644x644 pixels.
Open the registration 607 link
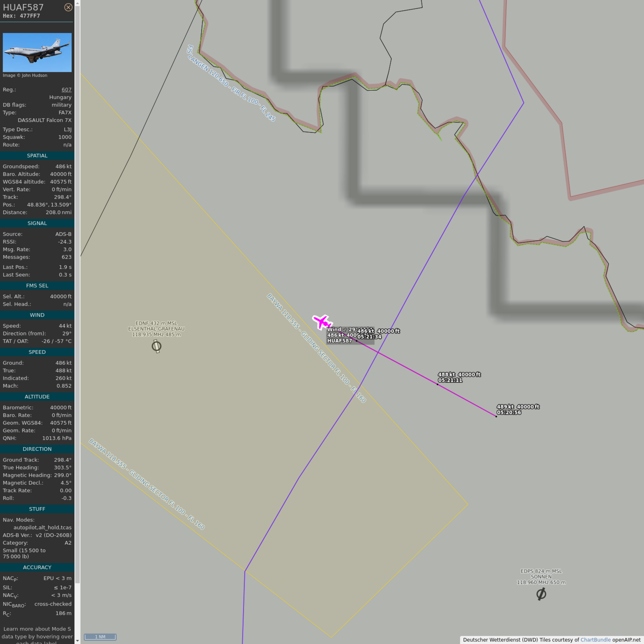click(x=66, y=89)
